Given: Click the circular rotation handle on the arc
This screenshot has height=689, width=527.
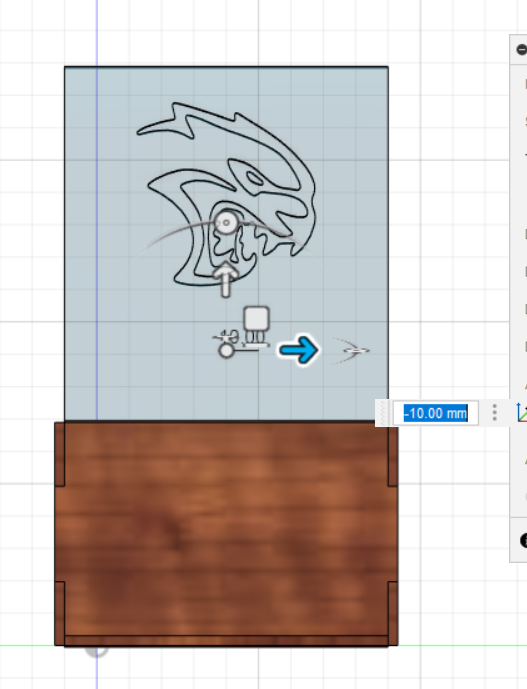Looking at the screenshot, I should coord(226,223).
